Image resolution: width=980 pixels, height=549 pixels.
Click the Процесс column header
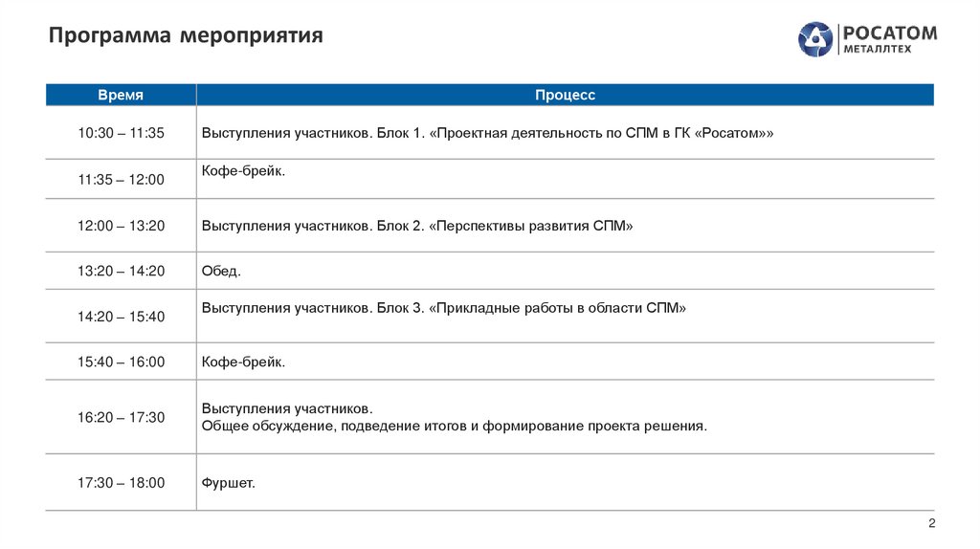click(x=565, y=95)
